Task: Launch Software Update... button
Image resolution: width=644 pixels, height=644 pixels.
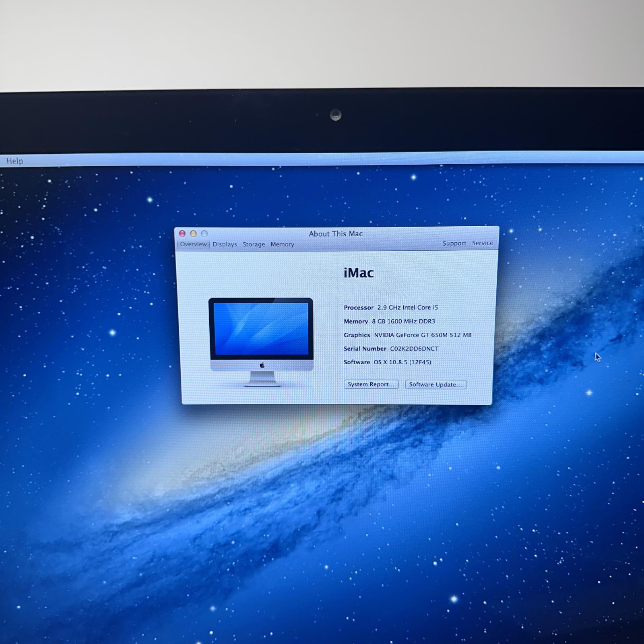Action: (436, 384)
